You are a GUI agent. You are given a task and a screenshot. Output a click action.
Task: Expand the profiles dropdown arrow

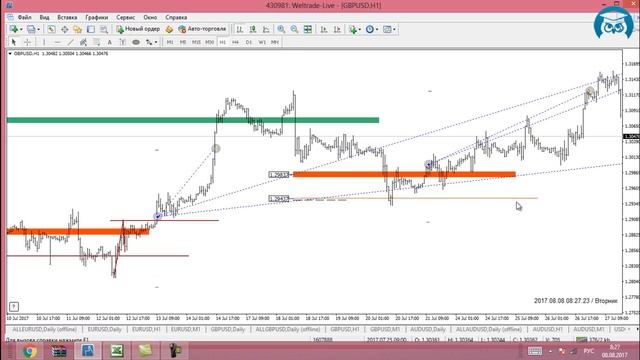38,29
